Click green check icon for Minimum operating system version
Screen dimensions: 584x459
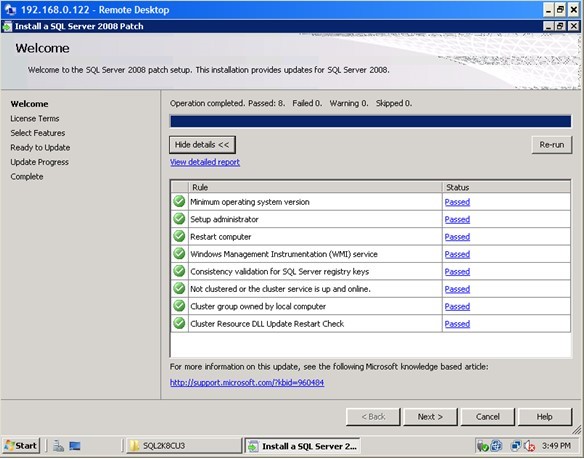click(179, 202)
